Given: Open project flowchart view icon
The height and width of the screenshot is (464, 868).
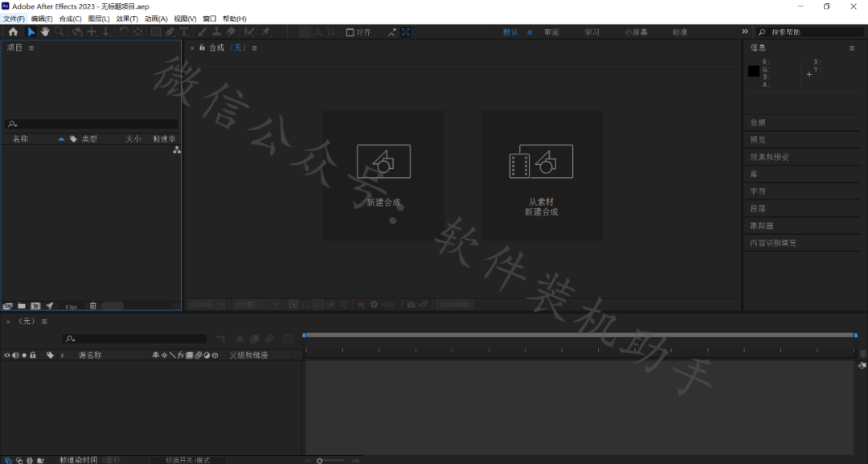Looking at the screenshot, I should (x=177, y=150).
